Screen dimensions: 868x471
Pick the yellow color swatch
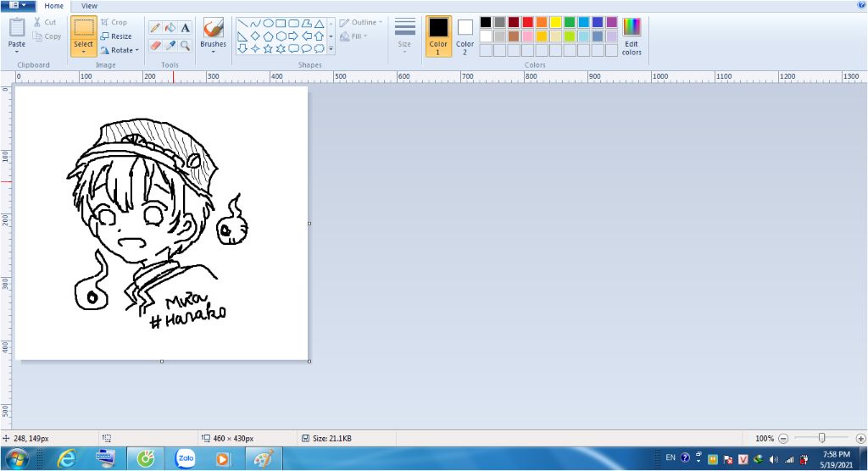(556, 22)
